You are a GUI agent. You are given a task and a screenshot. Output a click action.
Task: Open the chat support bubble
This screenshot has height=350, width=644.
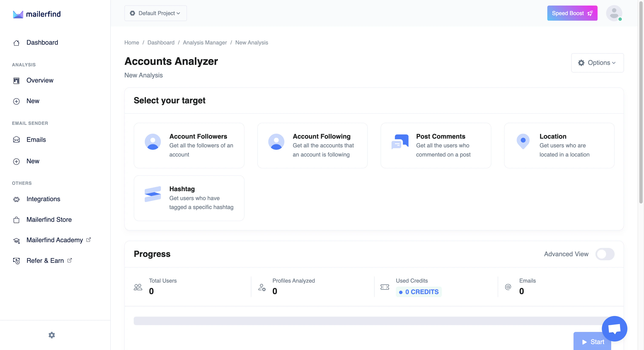(x=614, y=329)
